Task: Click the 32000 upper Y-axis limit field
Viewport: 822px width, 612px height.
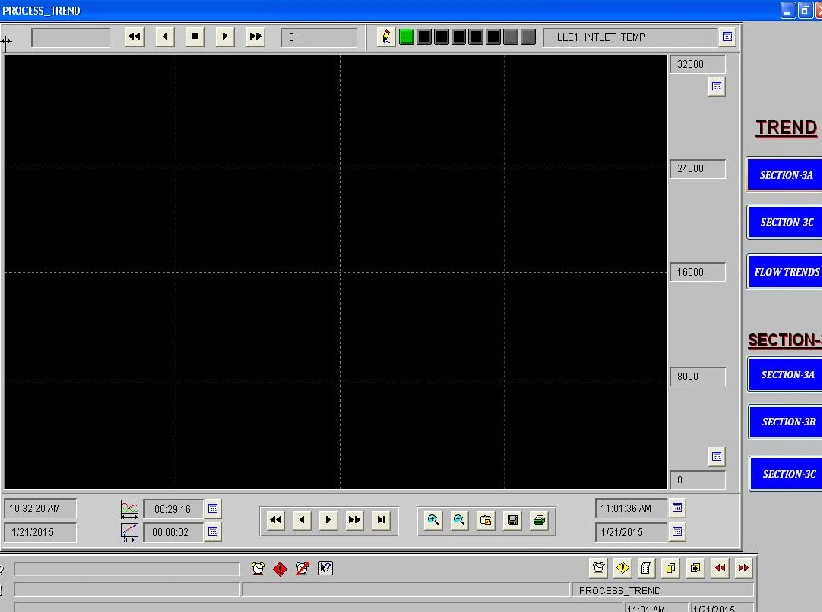Action: coord(697,64)
